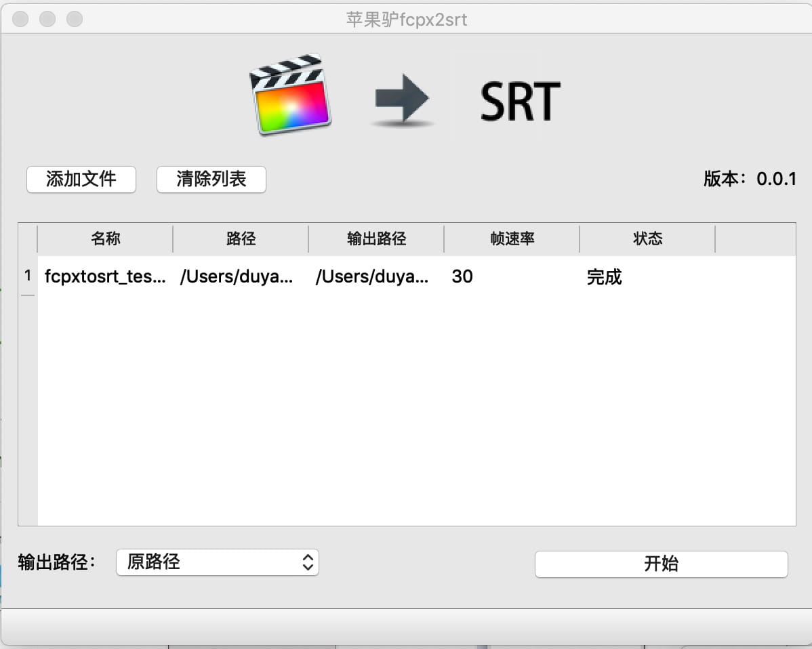812x649 pixels.
Task: Select row number 1 header
Action: coord(28,275)
